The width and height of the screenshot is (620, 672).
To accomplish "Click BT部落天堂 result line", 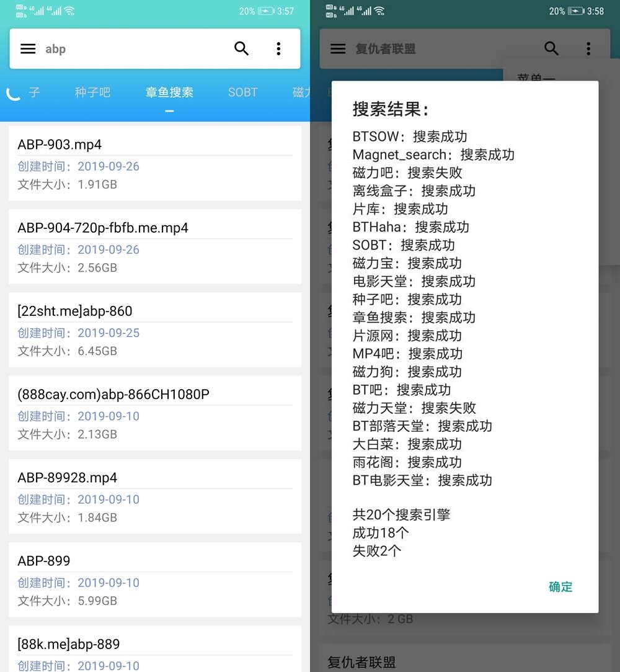I will 422,426.
